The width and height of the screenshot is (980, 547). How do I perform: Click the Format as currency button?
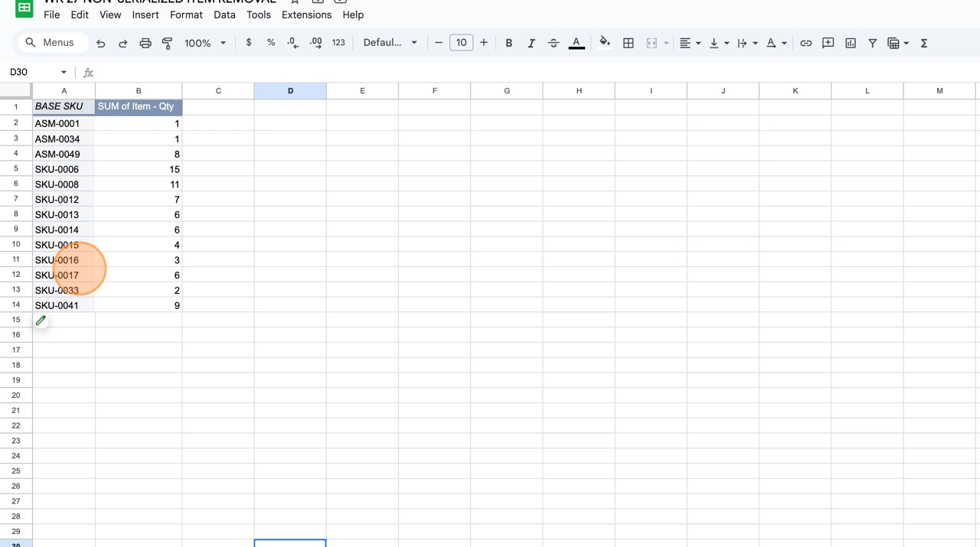click(x=249, y=43)
